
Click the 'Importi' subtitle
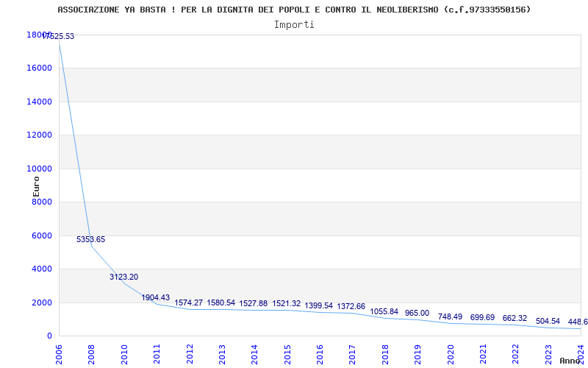pyautogui.click(x=294, y=25)
